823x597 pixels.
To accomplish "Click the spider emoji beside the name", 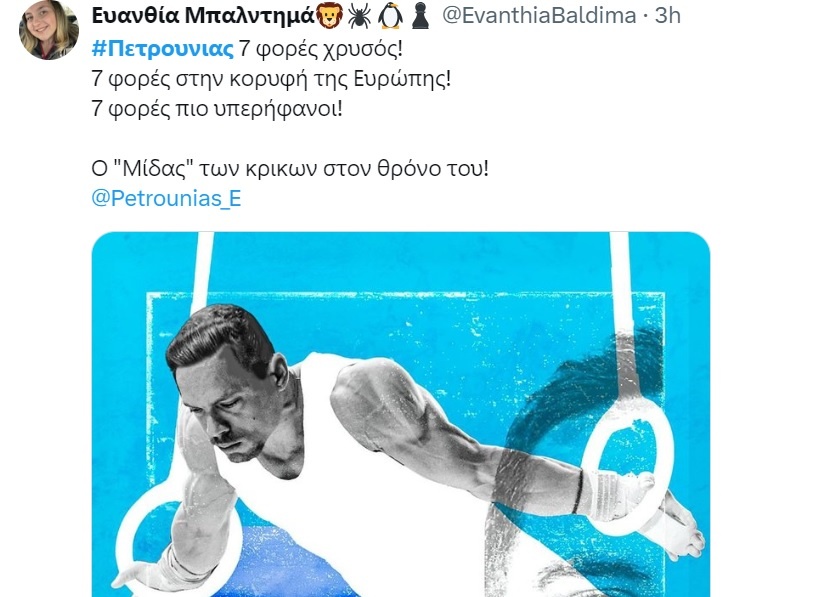I will [359, 16].
